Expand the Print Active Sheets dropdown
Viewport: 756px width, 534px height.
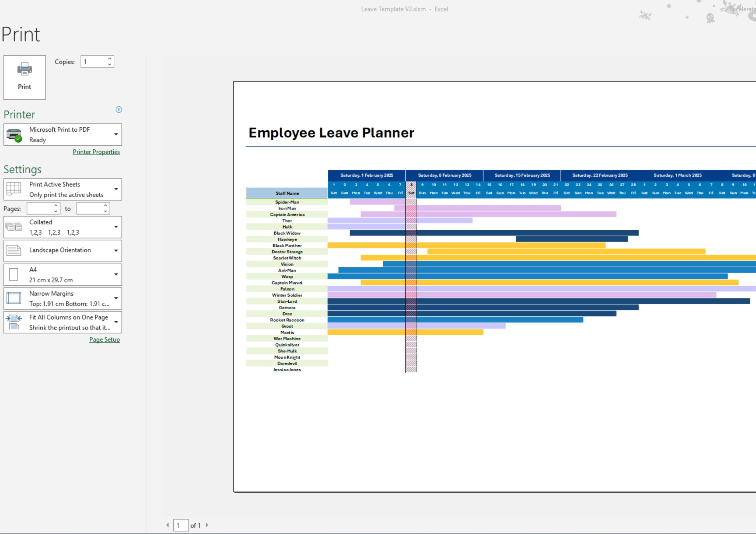[116, 189]
